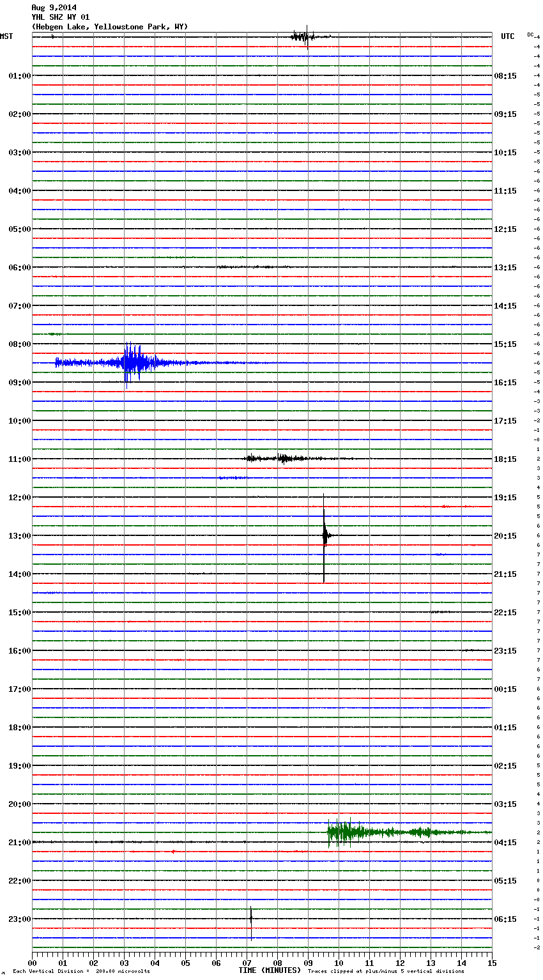The width and height of the screenshot is (543, 980).
Task: Click the "06:15" UTC time label
Action: tap(505, 919)
